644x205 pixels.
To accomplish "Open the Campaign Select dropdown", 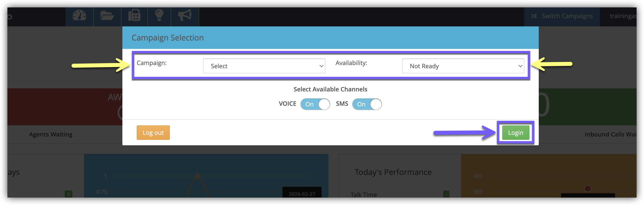I will pyautogui.click(x=264, y=66).
